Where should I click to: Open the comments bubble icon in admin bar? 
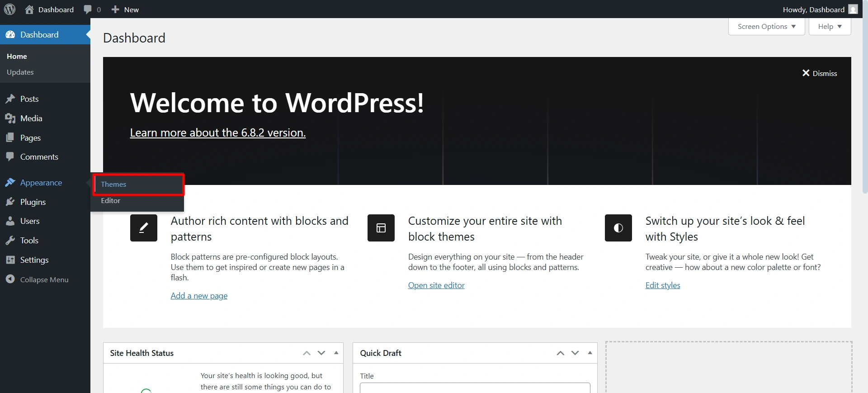click(x=88, y=9)
